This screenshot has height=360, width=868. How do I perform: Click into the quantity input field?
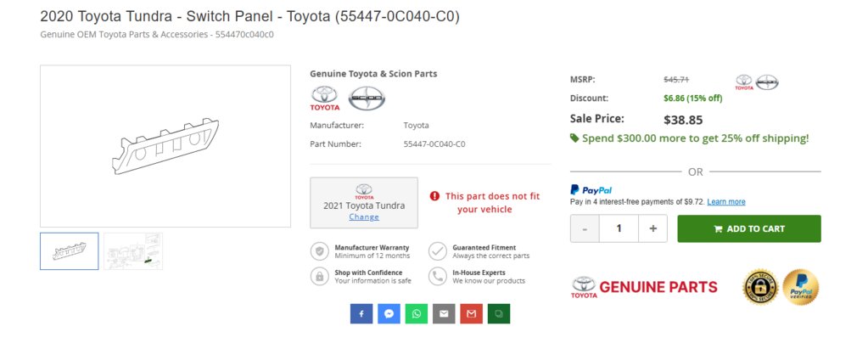click(619, 228)
